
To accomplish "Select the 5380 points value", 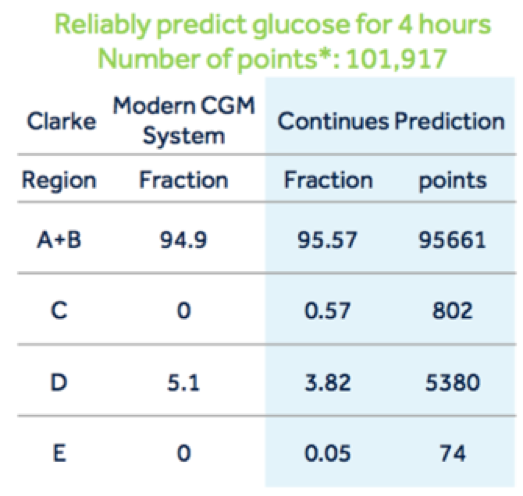I will 453,383.
